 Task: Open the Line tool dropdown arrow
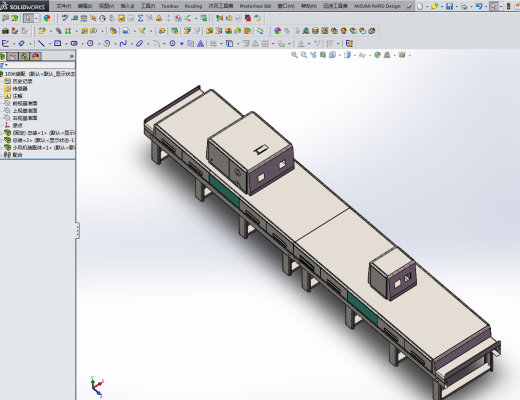[x=49, y=44]
